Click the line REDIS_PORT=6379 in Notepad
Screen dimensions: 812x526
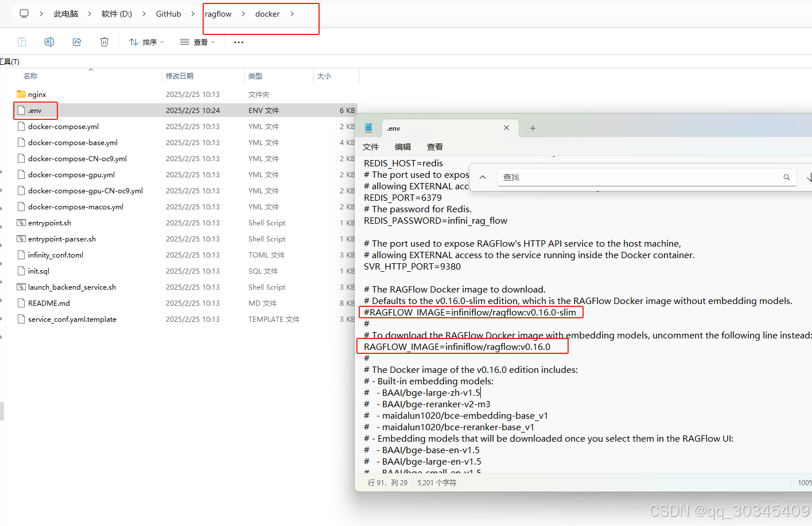[x=403, y=197]
